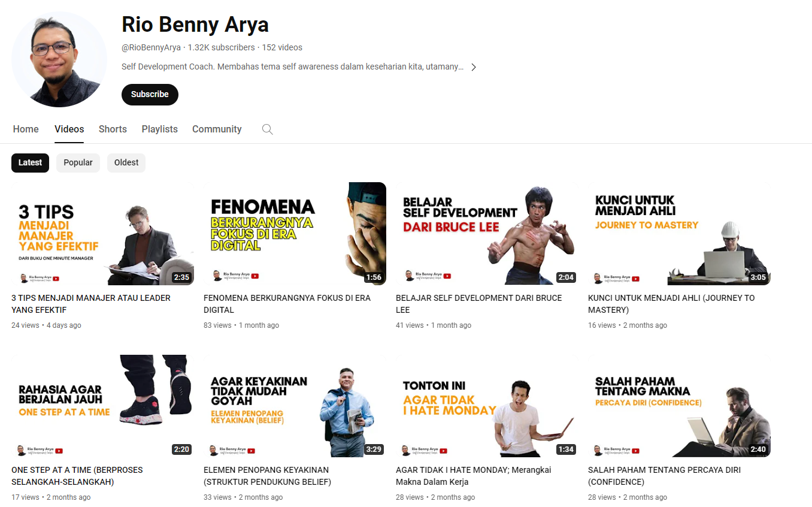This screenshot has height=507, width=812.
Task: Play the 3 Tips Menjadi Manajer thumbnail
Action: pyautogui.click(x=102, y=234)
